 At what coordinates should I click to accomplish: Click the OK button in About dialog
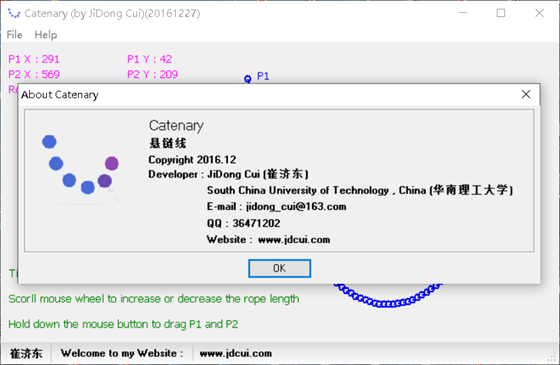click(x=279, y=268)
